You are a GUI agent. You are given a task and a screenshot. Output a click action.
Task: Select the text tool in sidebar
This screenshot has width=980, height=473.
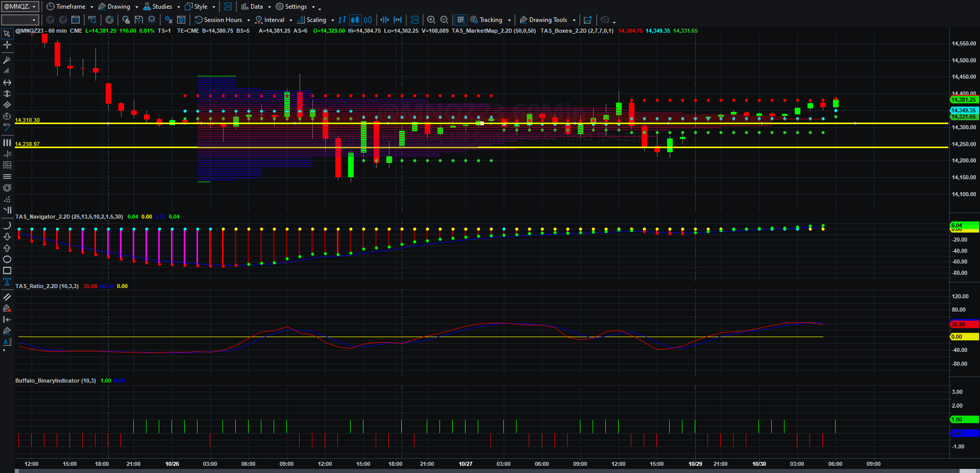(7, 282)
